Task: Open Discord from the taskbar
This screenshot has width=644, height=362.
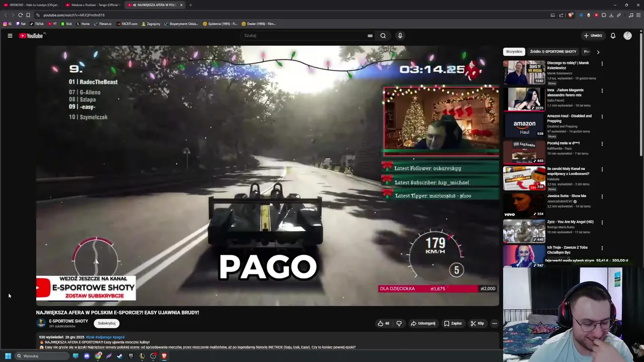Action: (x=87, y=356)
